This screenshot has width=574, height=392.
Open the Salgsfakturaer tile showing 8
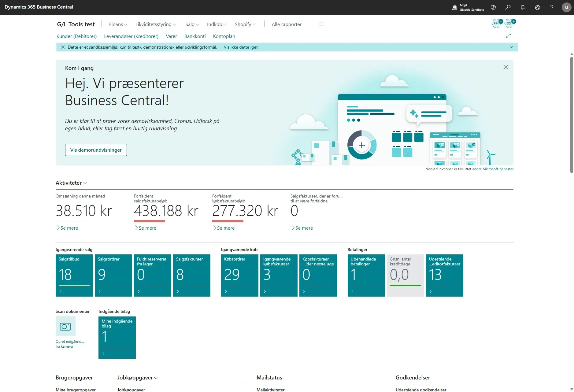[192, 276]
